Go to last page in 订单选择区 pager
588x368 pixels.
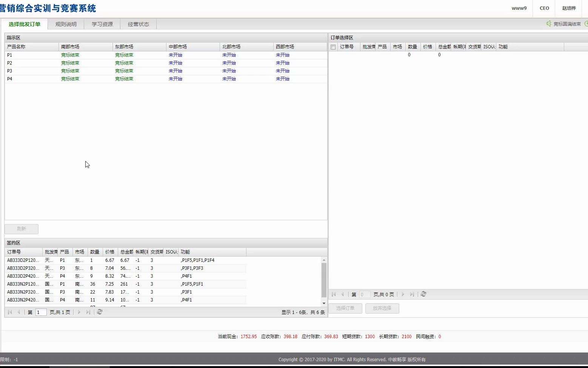pos(412,294)
